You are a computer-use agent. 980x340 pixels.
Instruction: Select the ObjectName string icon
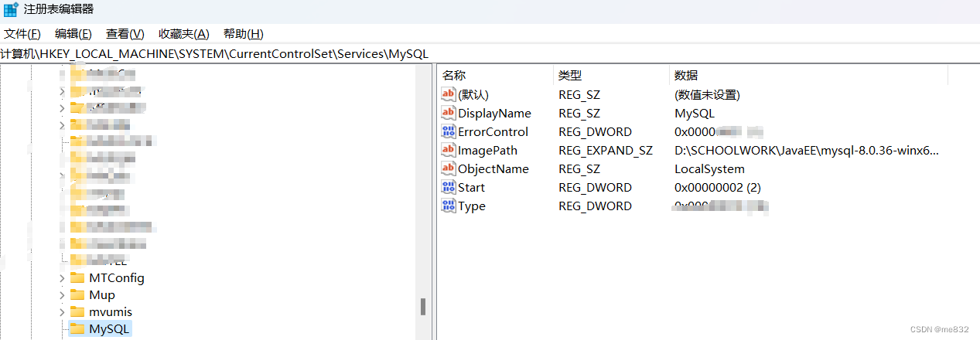[x=449, y=168]
